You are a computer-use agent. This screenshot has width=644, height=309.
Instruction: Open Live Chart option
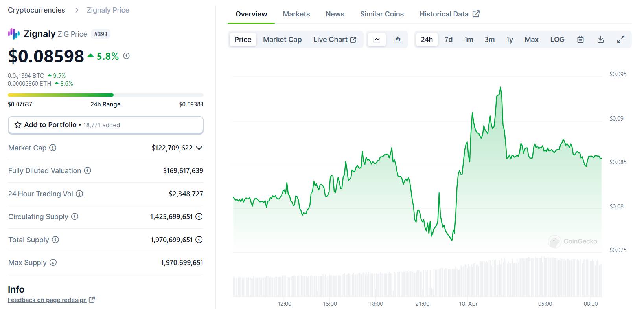click(335, 39)
